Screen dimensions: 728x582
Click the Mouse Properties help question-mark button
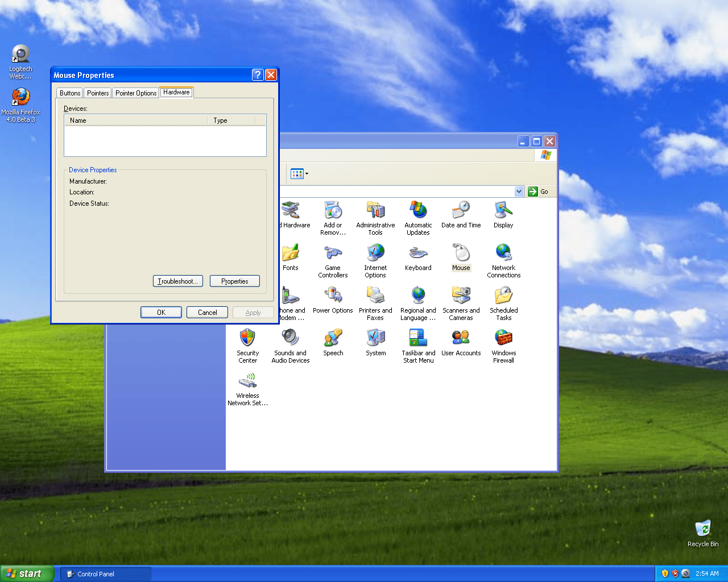[x=258, y=75]
